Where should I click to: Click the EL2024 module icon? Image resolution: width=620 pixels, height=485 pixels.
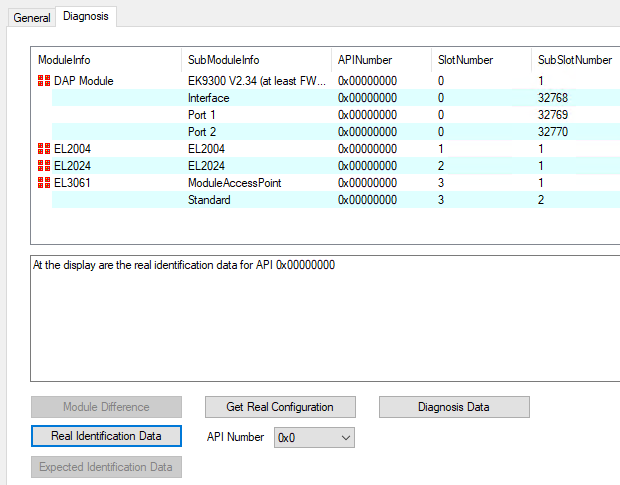pyautogui.click(x=44, y=166)
